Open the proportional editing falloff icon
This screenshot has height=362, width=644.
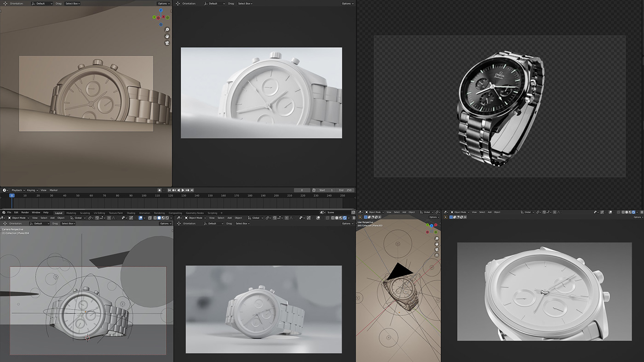[x=114, y=218]
